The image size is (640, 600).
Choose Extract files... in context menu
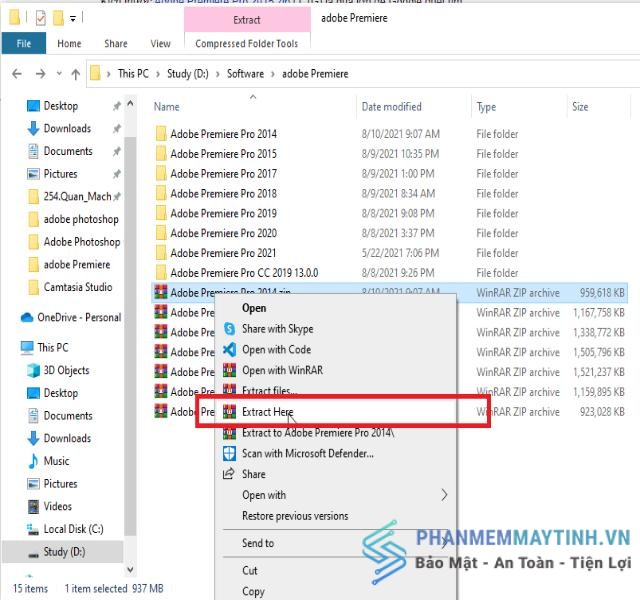click(269, 390)
